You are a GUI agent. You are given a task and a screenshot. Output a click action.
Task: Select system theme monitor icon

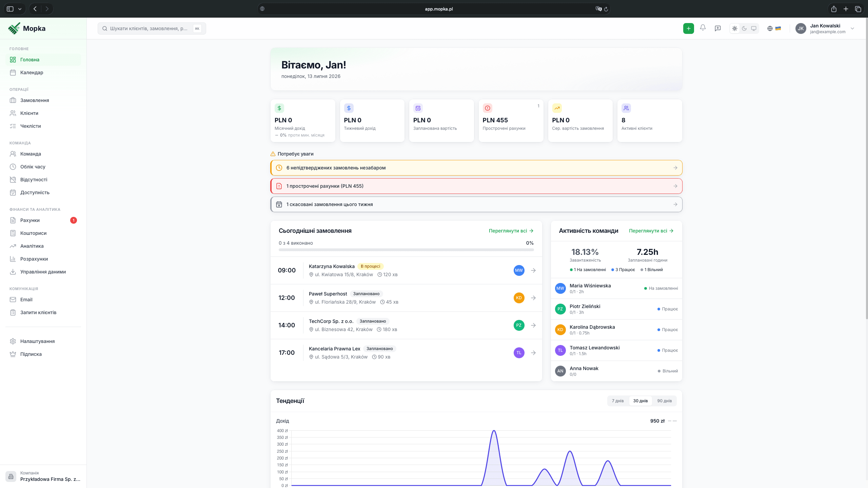(x=754, y=28)
